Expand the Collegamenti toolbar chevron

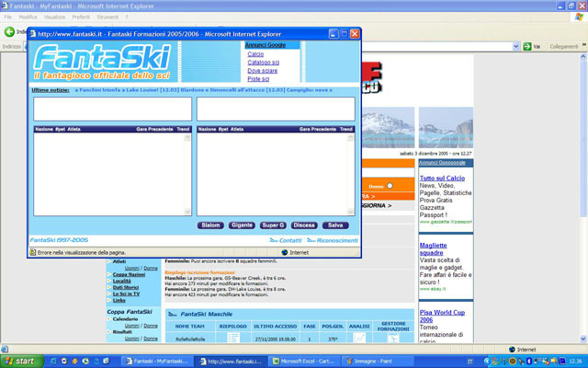[584, 44]
